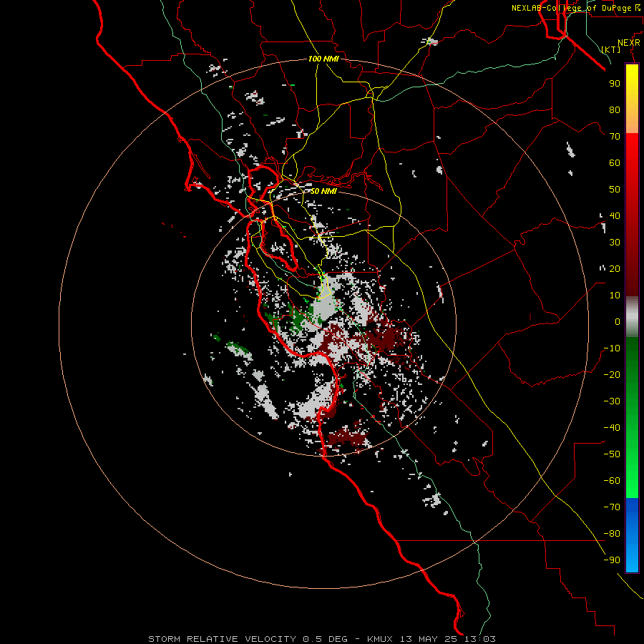Image resolution: width=644 pixels, height=644 pixels.
Task: Select the [KT] units label
Action: click(611, 49)
